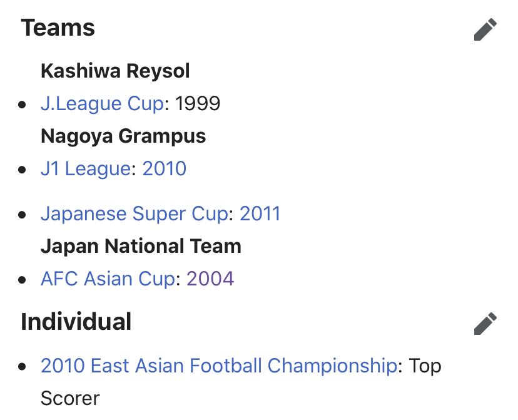Open the AFC Asian Cup link
The image size is (518, 420).
(108, 279)
